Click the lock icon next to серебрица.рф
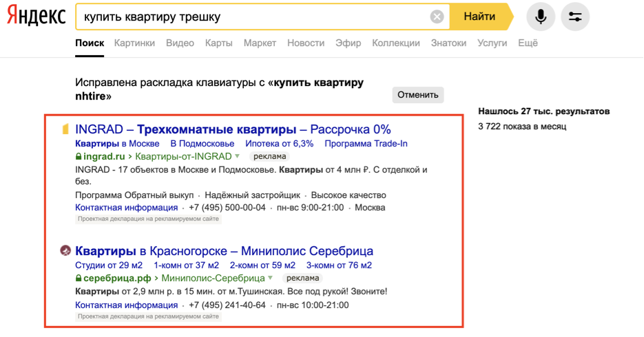Viewport: 644px width, 337px height. pyautogui.click(x=79, y=279)
